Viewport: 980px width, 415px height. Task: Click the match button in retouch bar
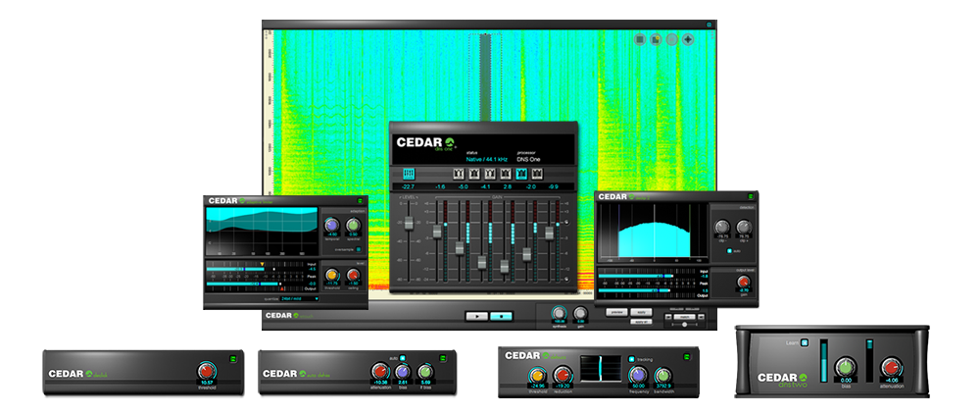[684, 317]
